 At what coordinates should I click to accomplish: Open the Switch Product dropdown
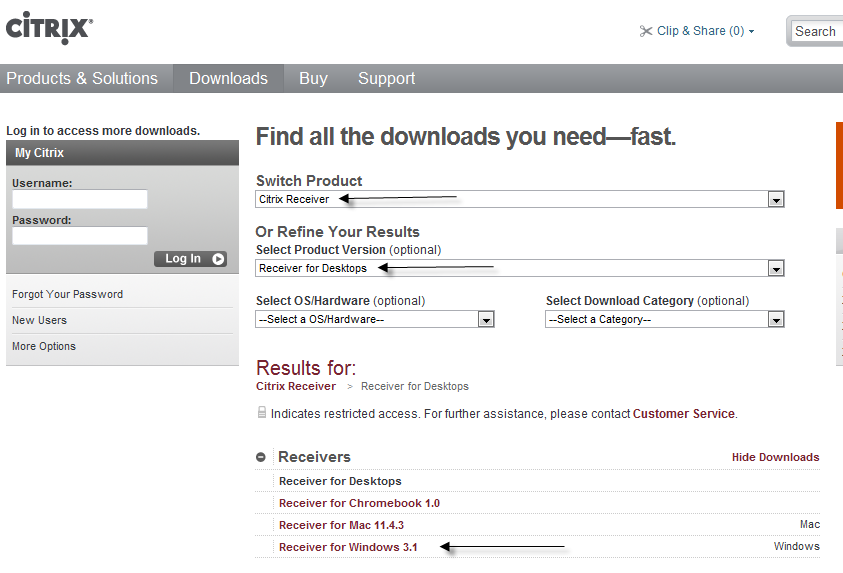coord(519,199)
